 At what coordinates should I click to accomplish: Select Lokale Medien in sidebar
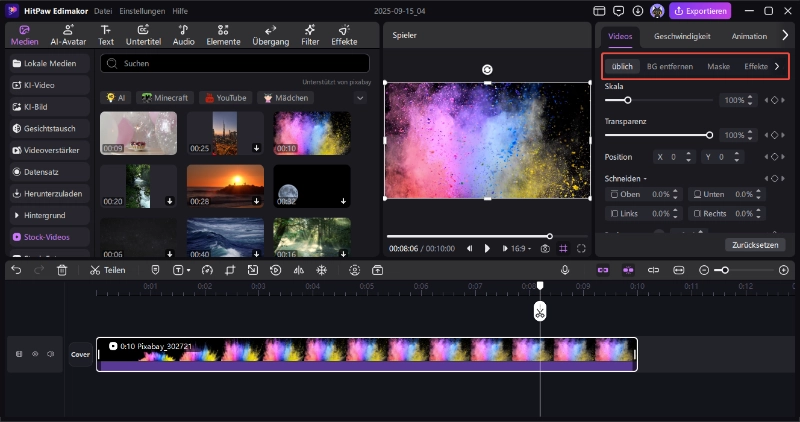[49, 63]
